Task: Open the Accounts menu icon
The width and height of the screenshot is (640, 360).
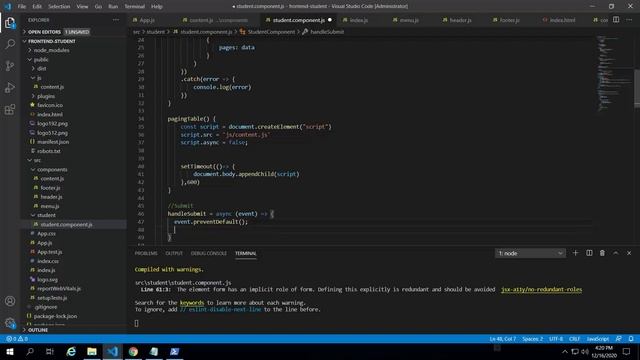Action: [x=10, y=301]
